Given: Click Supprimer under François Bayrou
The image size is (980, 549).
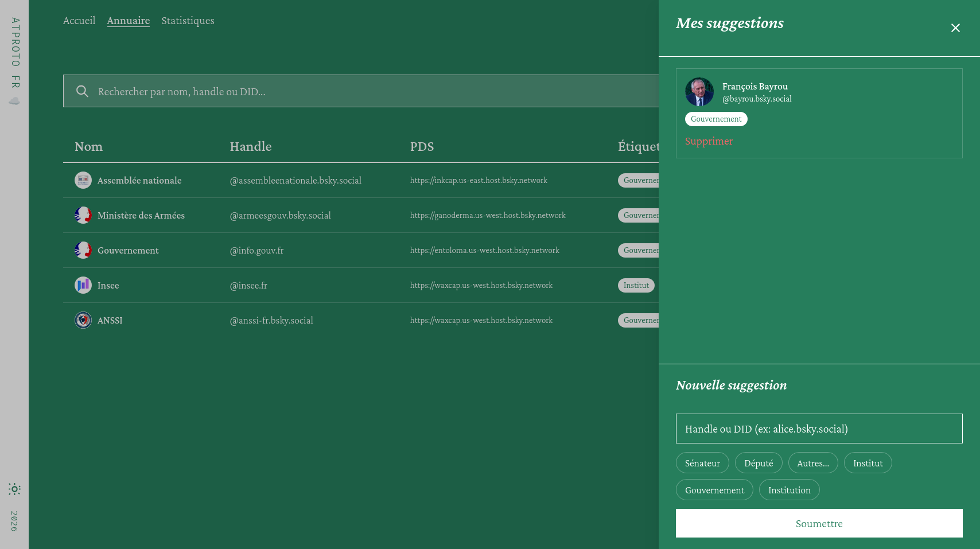Looking at the screenshot, I should 709,141.
